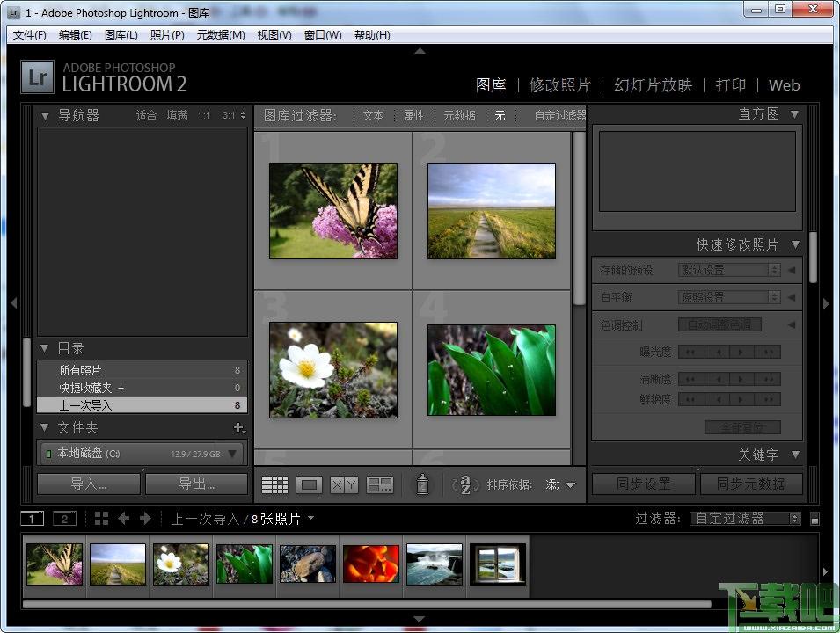Screen dimensions: 840x633
Task: Toggle the filmstrip filter switch on/off
Action: [814, 519]
